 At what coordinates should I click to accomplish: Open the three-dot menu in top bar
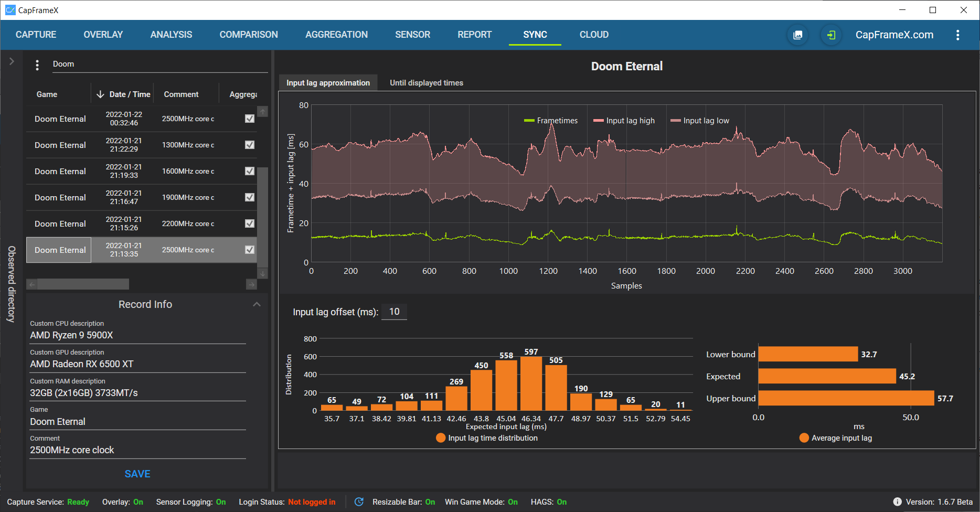[x=957, y=35]
